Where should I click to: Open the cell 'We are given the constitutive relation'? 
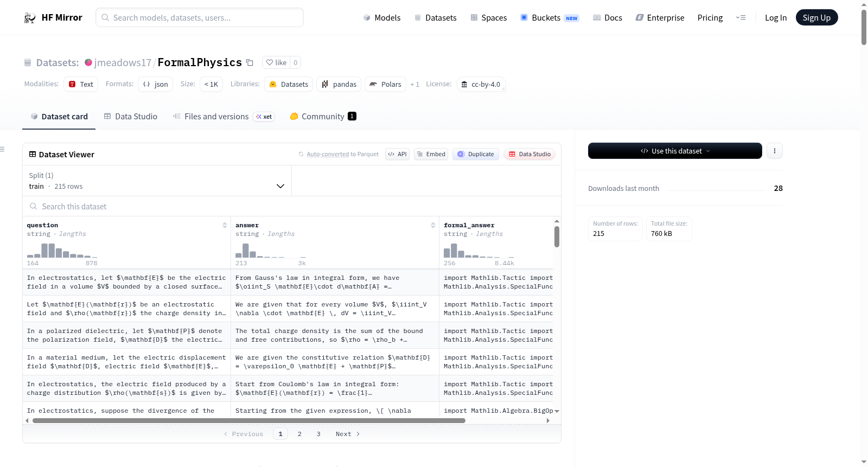[335, 362]
